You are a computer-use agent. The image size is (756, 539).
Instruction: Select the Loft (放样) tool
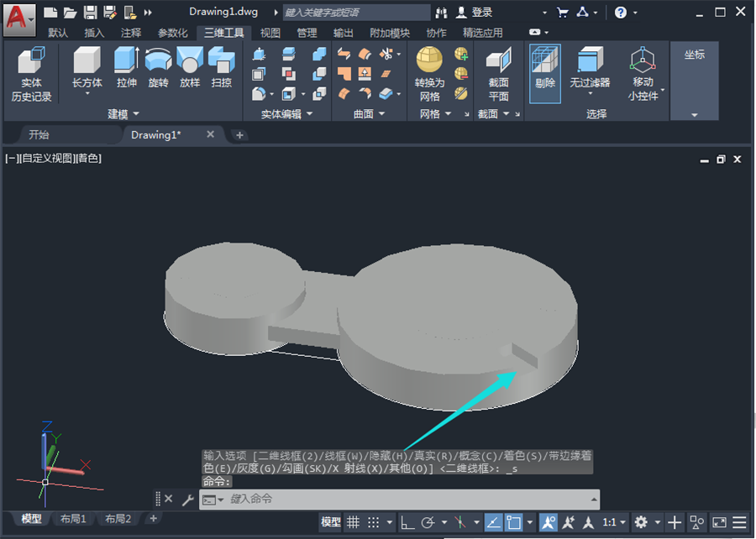(x=190, y=68)
